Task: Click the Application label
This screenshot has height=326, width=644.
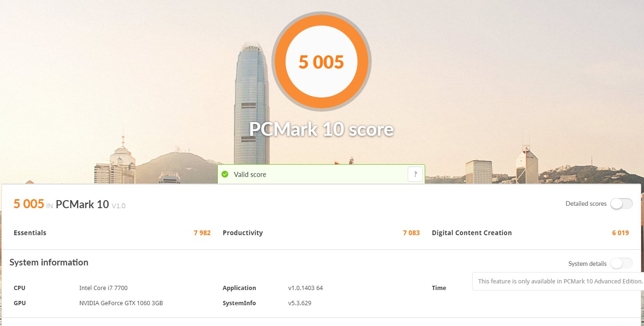Action: pos(239,288)
